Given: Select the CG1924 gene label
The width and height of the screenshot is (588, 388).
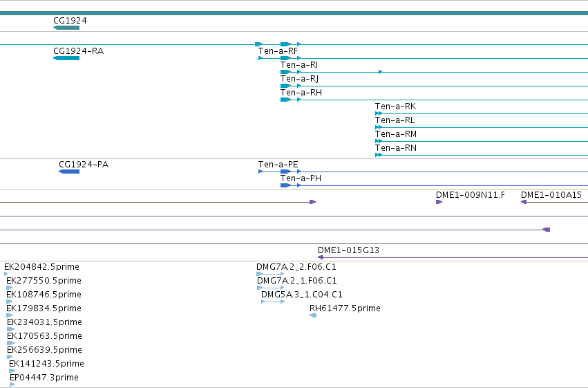Looking at the screenshot, I should click(x=70, y=21).
